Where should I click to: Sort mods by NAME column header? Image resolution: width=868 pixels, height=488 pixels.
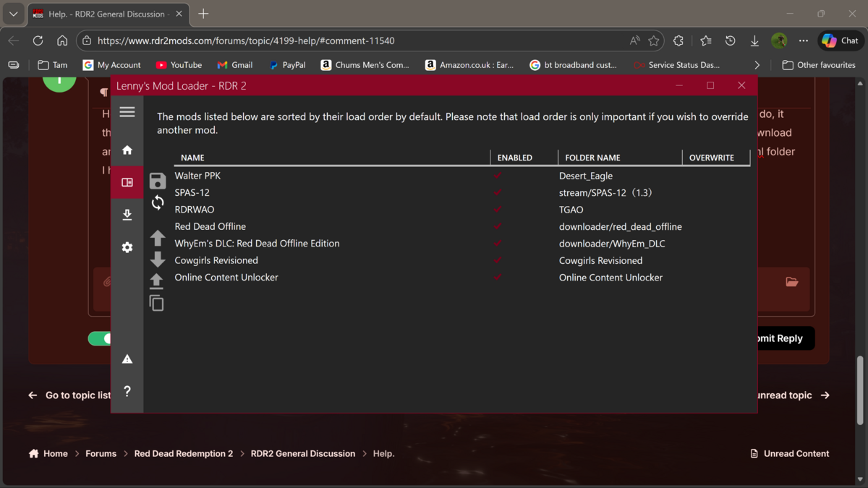(x=192, y=158)
